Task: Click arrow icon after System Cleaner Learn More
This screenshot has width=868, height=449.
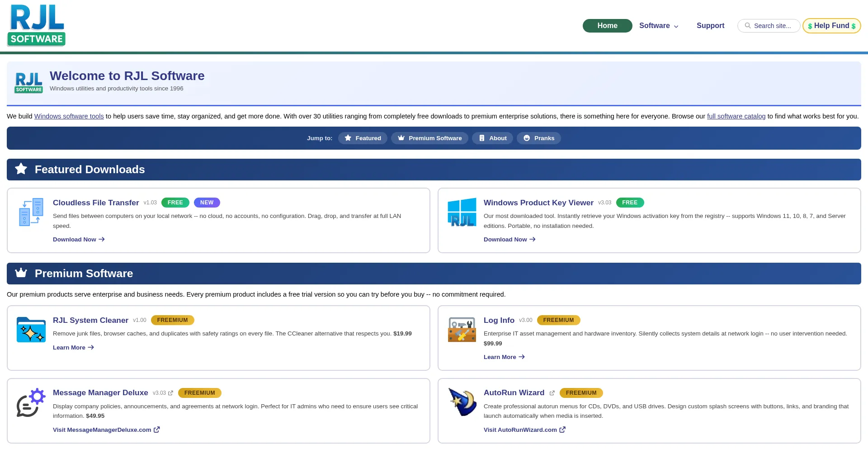Action: click(91, 347)
